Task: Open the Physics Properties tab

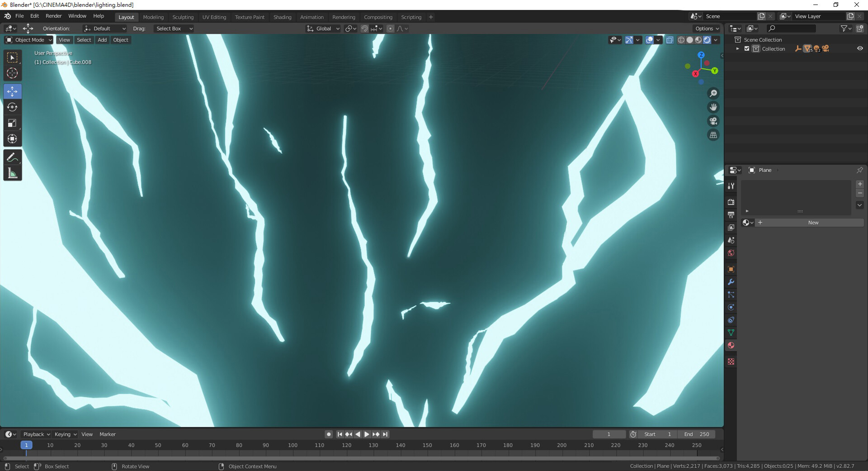Action: [731, 307]
